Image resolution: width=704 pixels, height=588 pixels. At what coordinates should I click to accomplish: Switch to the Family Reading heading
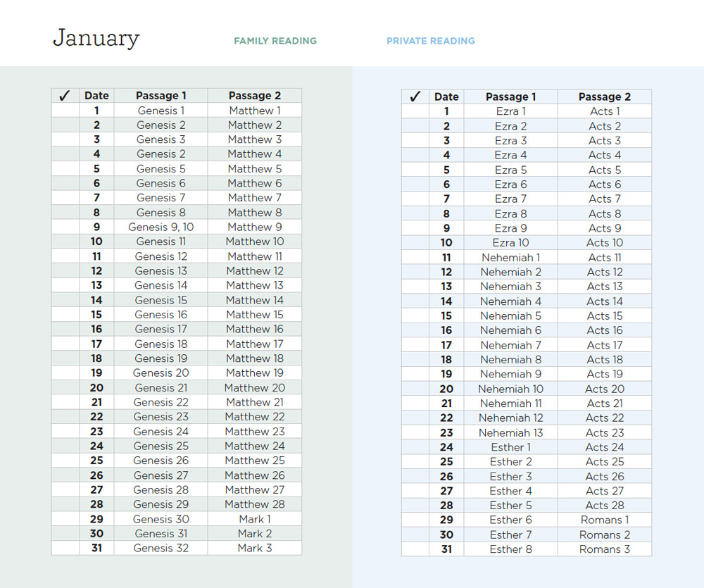(x=275, y=41)
